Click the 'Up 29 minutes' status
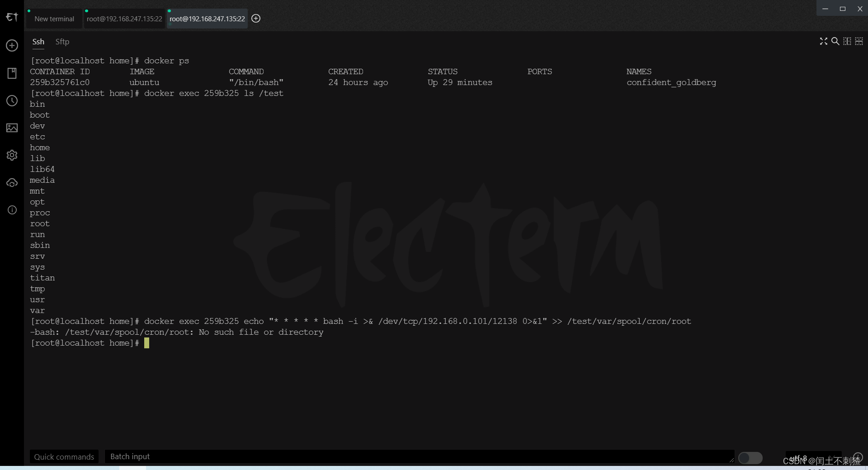 [x=460, y=82]
